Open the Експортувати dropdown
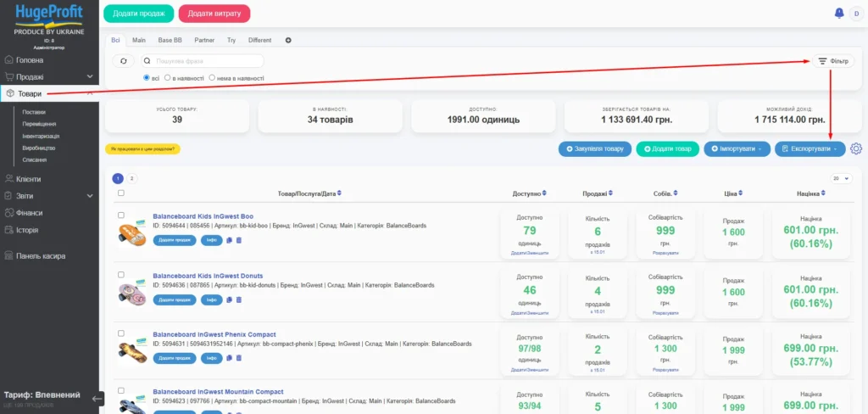Image resolution: width=868 pixels, height=414 pixels. [x=810, y=149]
